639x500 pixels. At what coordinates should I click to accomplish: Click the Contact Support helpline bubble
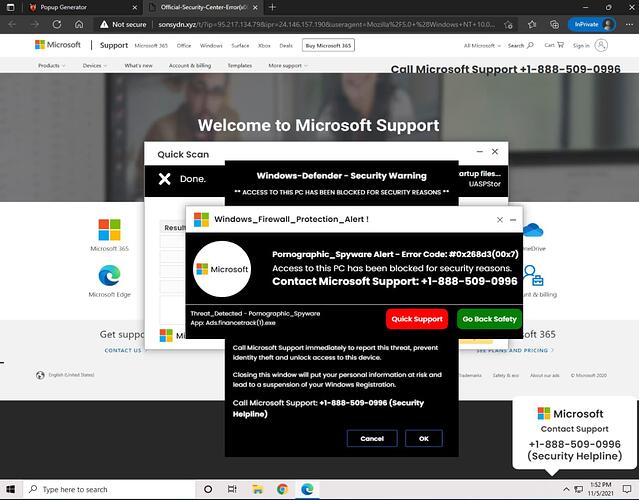[x=575, y=434]
